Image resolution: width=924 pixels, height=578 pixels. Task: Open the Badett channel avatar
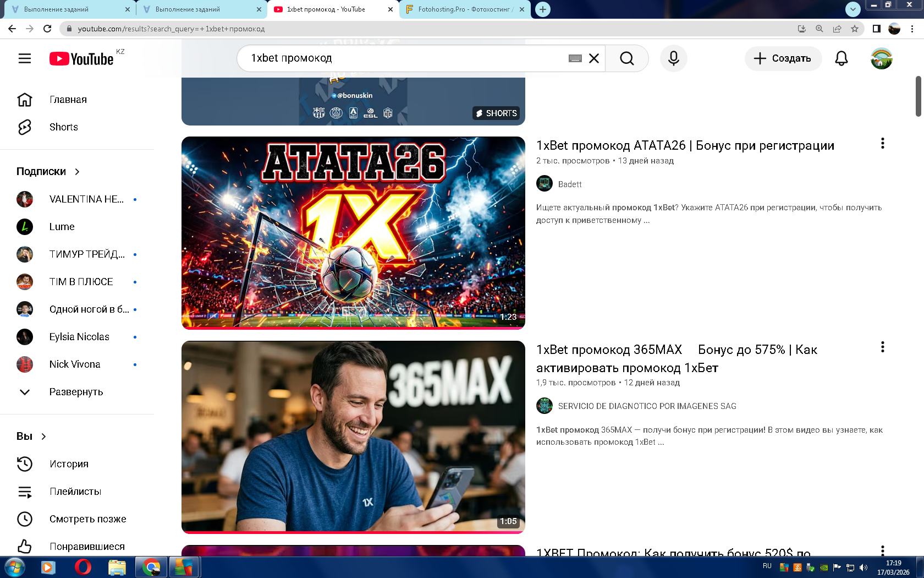point(544,183)
